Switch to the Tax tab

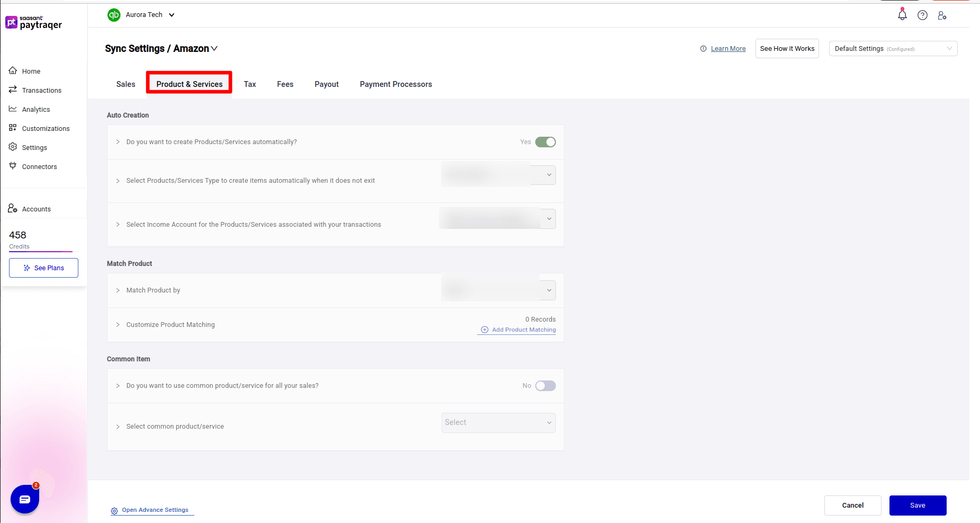coord(249,84)
